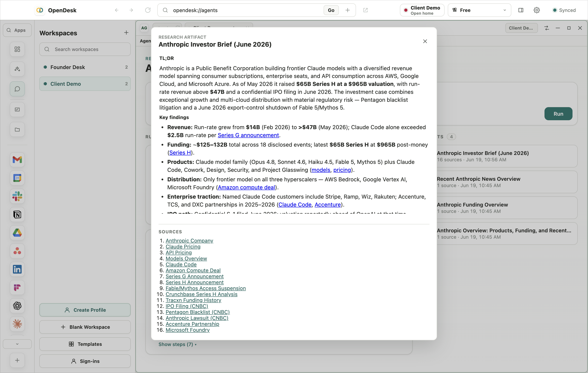Image resolution: width=588 pixels, height=373 pixels.
Task: Focus the Search workspaces field
Action: tap(85, 49)
